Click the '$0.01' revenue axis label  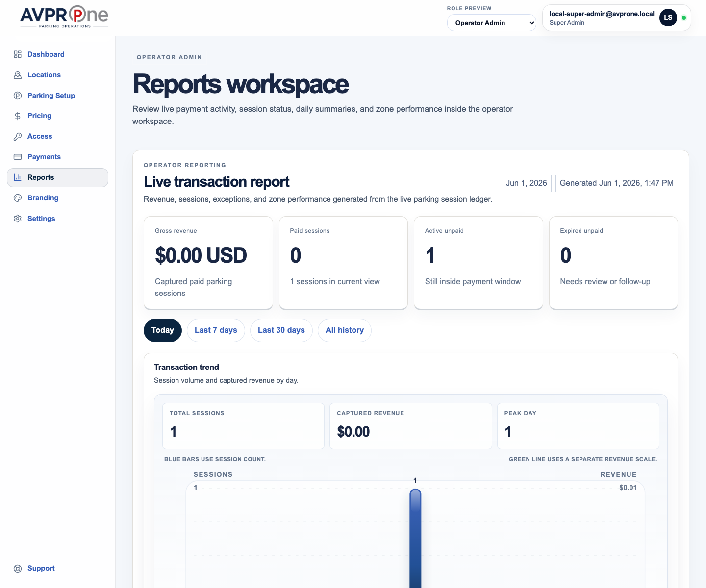pos(628,488)
